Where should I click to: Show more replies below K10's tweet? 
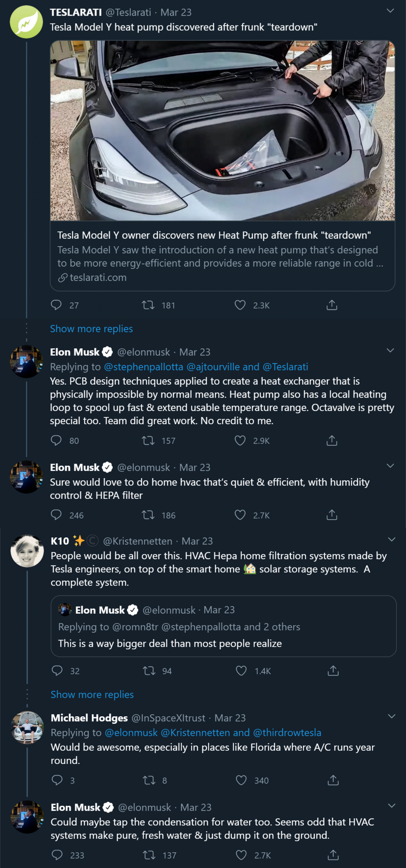click(x=92, y=695)
